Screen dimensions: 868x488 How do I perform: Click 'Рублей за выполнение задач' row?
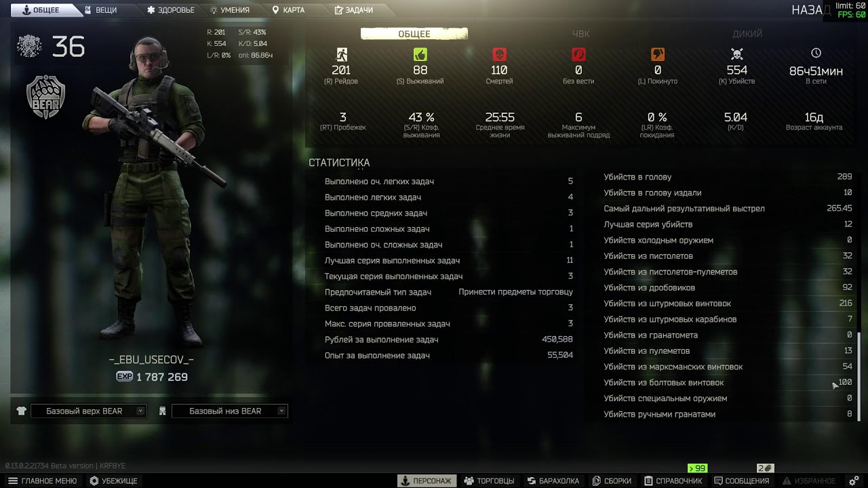(x=449, y=340)
